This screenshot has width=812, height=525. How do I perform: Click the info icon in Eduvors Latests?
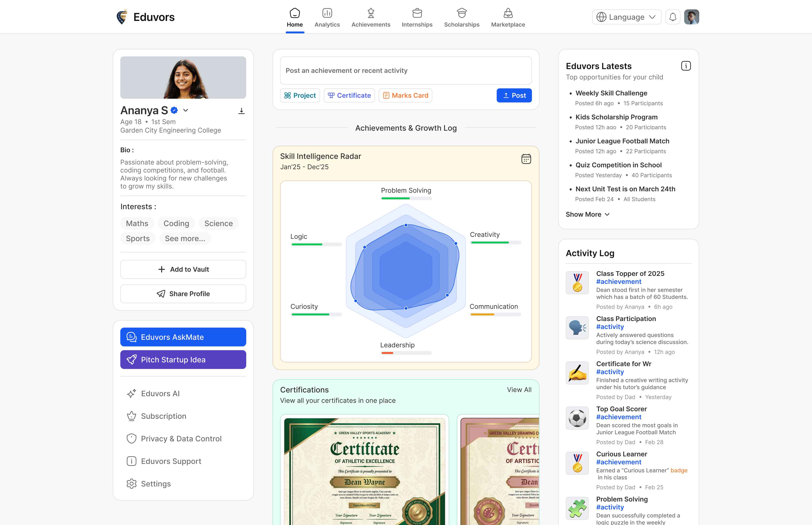(x=686, y=66)
